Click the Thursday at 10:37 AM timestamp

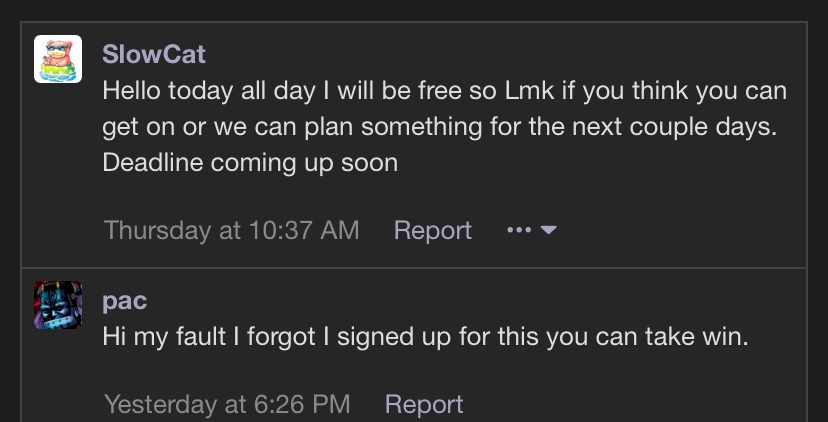pyautogui.click(x=231, y=230)
